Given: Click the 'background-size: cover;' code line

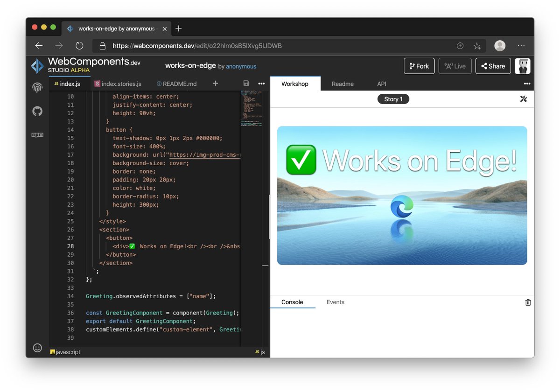Looking at the screenshot, I should tap(151, 163).
